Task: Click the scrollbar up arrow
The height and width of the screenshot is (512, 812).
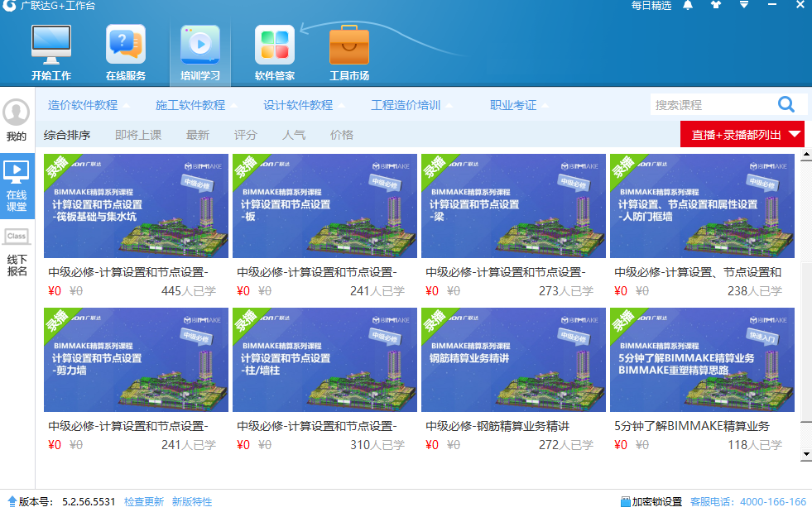Action: coord(805,155)
